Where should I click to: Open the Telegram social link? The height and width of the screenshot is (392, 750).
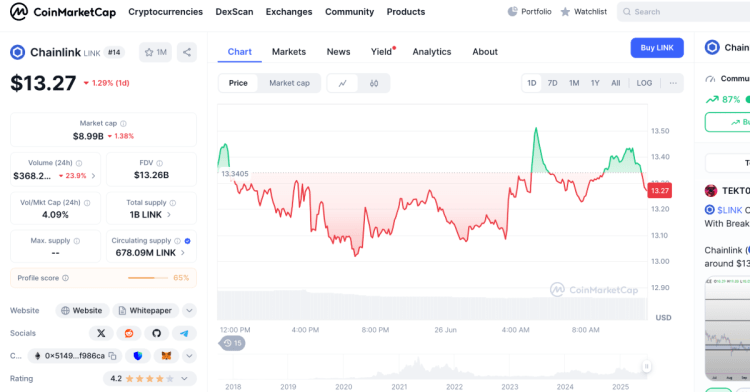point(184,333)
